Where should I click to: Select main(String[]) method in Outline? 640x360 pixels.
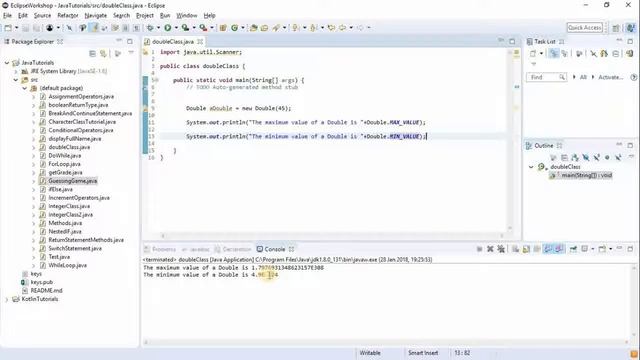(586, 176)
